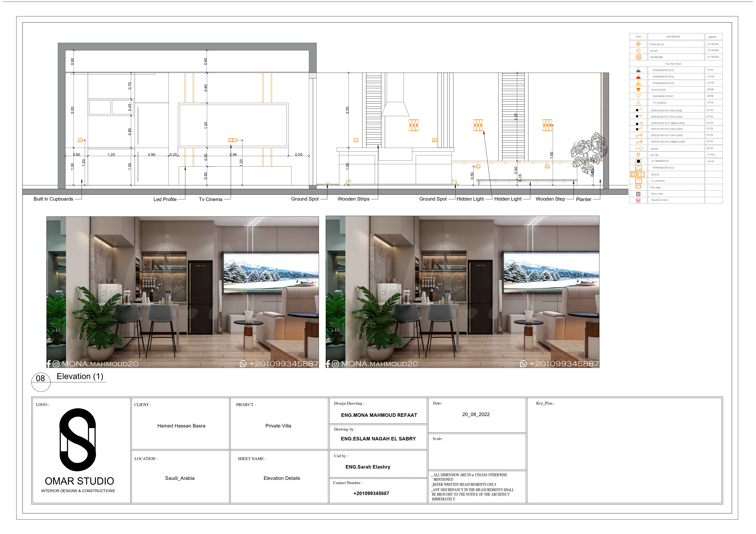Click the W.S Water Supply legend icon

pos(638,187)
